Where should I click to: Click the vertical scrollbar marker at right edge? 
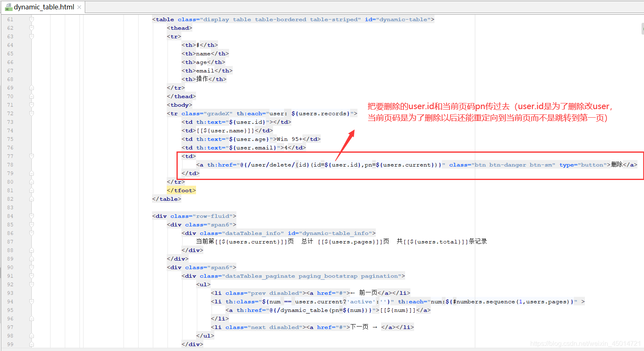642,29
